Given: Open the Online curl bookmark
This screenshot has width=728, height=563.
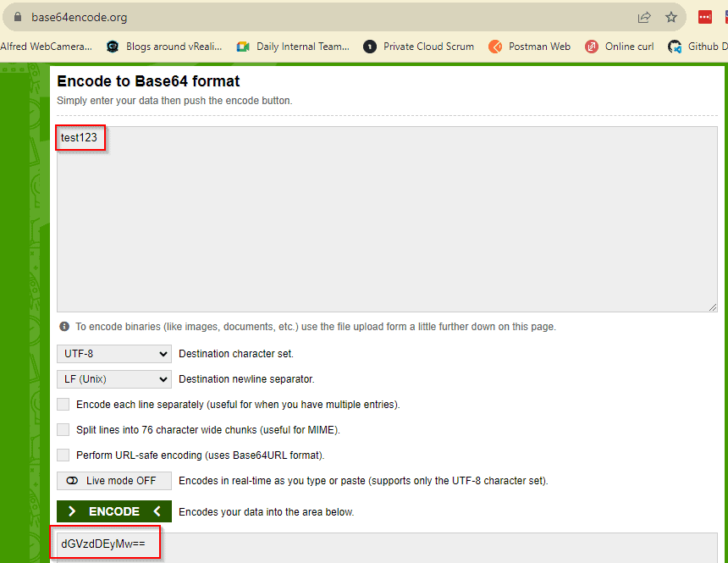Looking at the screenshot, I should point(620,47).
